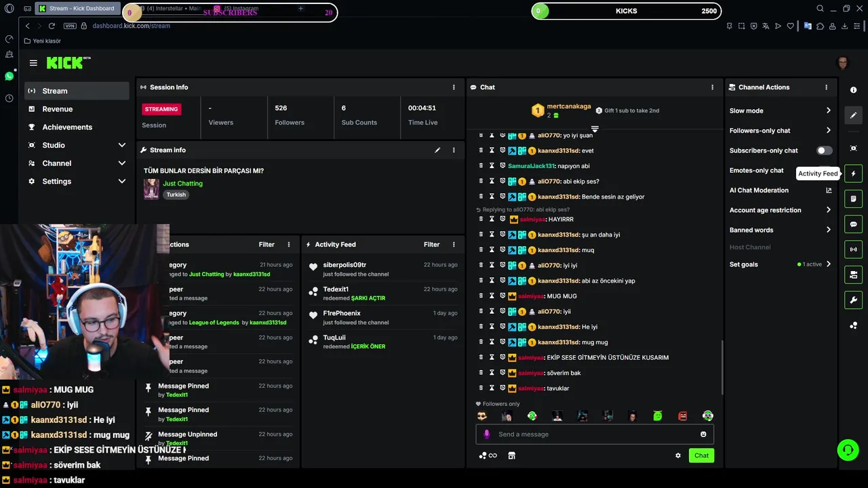Switch to the Stream - Kick Dashboard tab
The height and width of the screenshot is (488, 868).
77,9
